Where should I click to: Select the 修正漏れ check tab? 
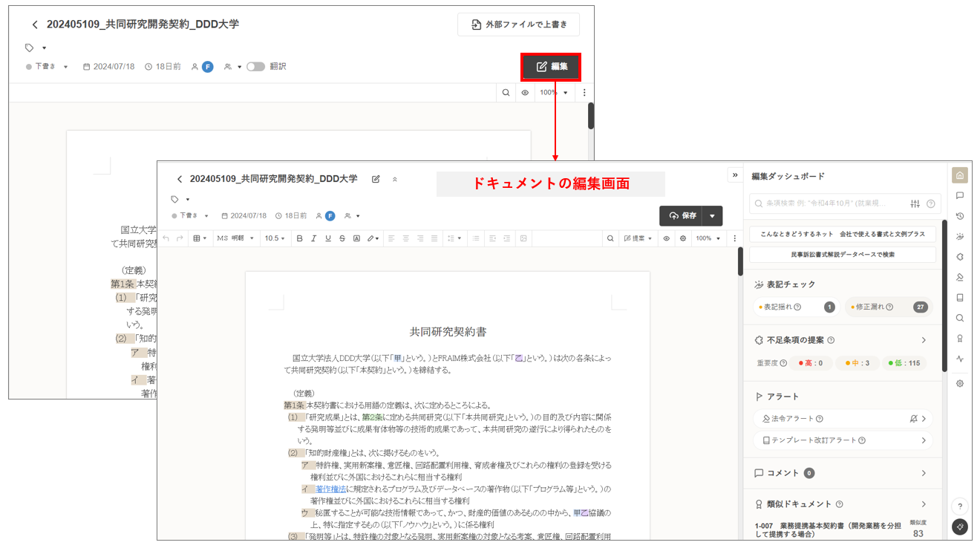[x=889, y=307]
